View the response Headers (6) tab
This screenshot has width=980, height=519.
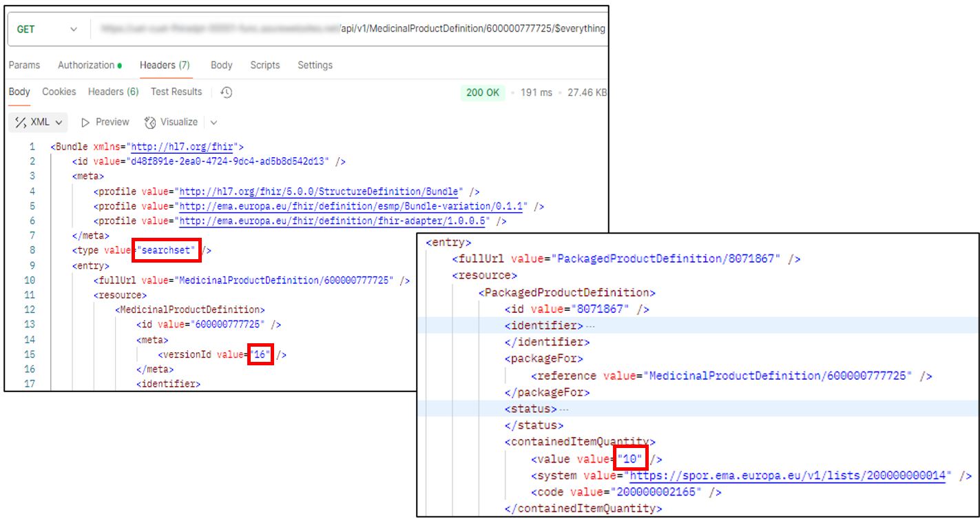pos(113,92)
